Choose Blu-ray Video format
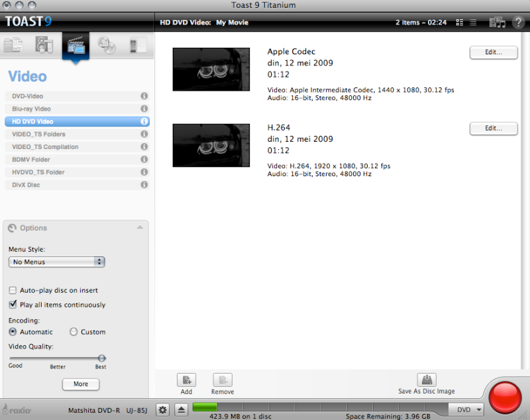Screen dimensions: 530x420 (x=77, y=109)
